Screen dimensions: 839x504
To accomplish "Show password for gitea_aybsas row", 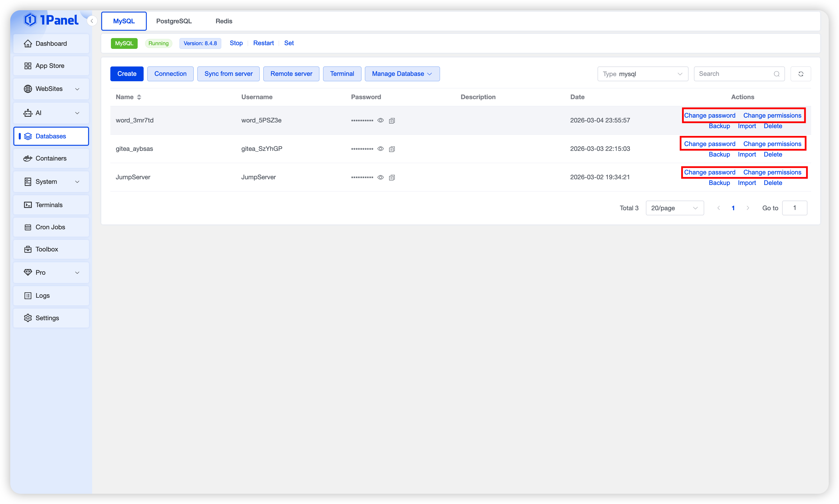I will 381,149.
